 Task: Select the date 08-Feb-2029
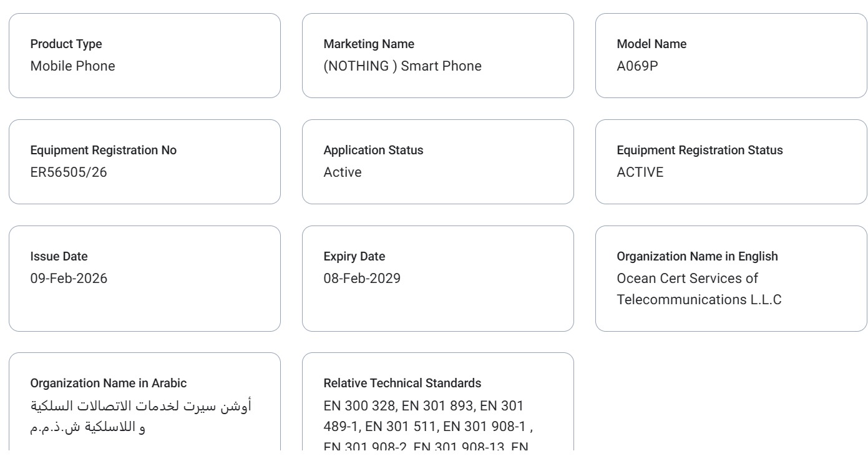(x=362, y=279)
